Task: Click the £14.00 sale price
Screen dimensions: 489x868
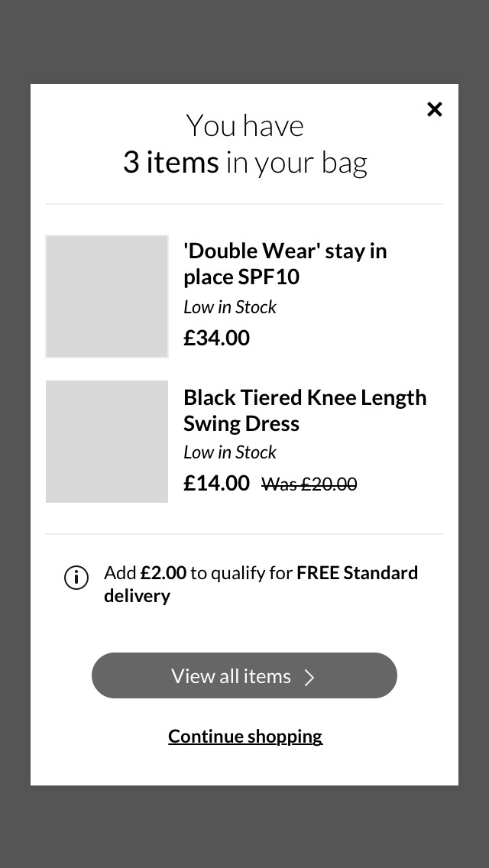Action: (x=217, y=483)
